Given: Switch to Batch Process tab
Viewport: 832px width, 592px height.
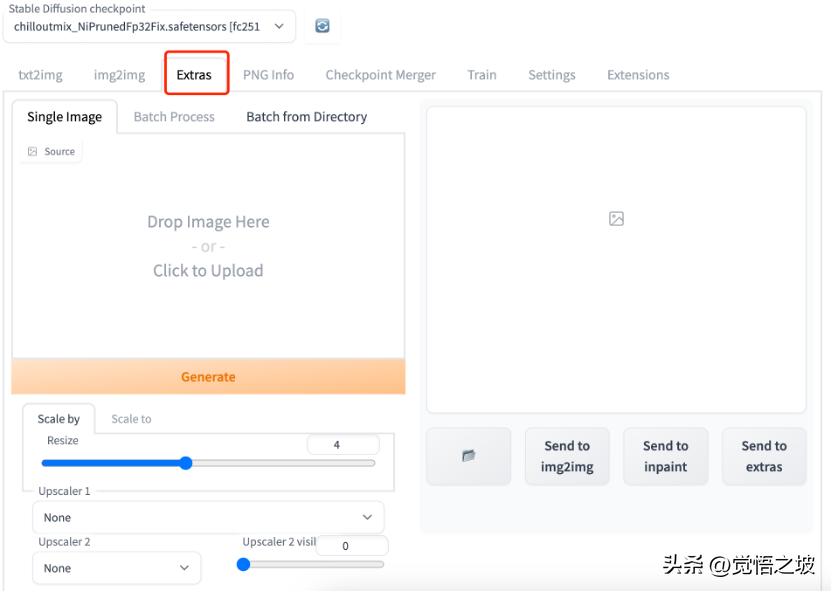Looking at the screenshot, I should (174, 117).
